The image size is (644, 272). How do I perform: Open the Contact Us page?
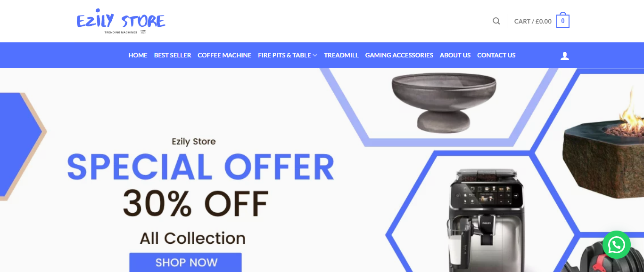pyautogui.click(x=496, y=56)
